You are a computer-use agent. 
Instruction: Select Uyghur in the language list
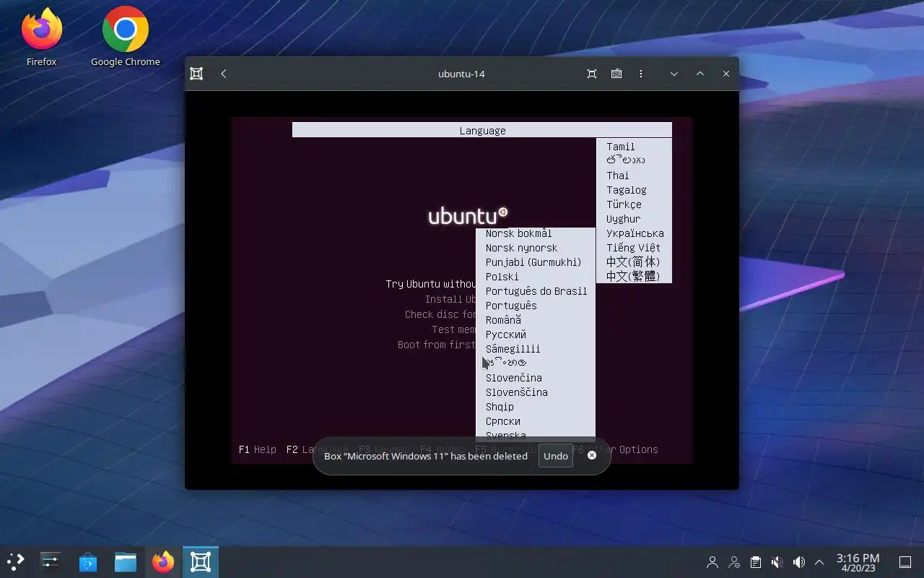pos(624,219)
